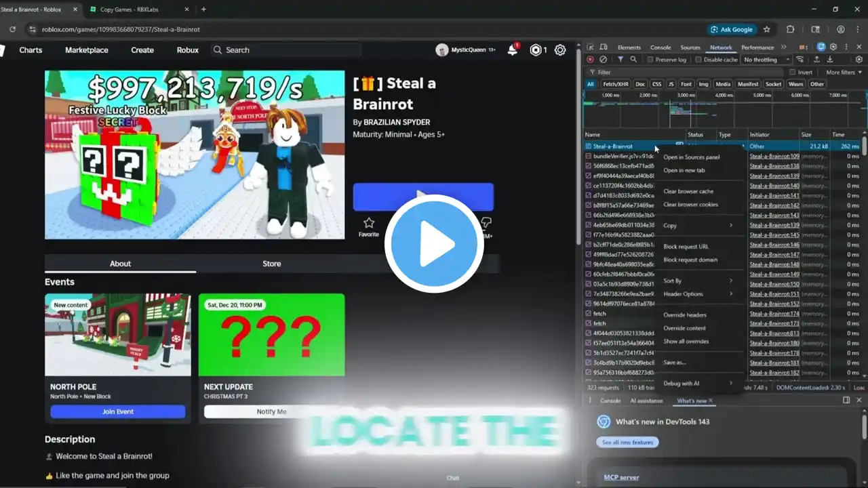This screenshot has height=488, width=868.
Task: Switch to the Elements tab in DevTools
Action: pyautogui.click(x=629, y=47)
